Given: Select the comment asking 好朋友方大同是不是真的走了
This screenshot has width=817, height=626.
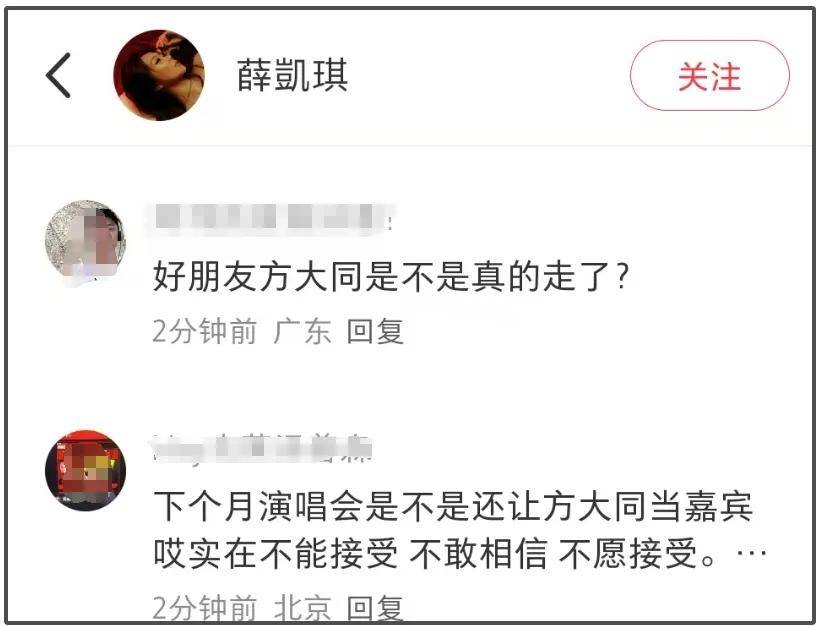Looking at the screenshot, I should [x=391, y=276].
